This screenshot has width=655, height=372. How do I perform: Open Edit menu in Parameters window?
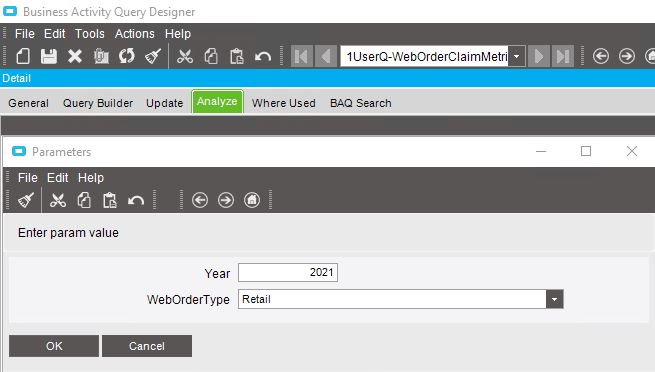(58, 178)
